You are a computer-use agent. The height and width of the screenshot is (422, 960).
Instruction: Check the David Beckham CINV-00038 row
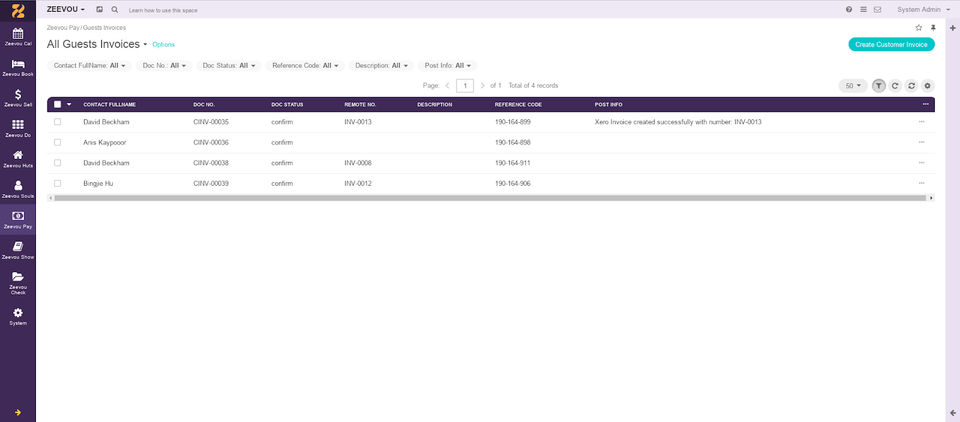tap(58, 162)
